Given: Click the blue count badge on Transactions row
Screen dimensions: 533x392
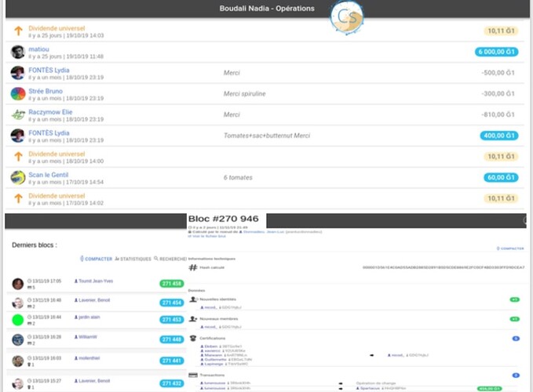Looking at the screenshot, I should click(x=516, y=376).
